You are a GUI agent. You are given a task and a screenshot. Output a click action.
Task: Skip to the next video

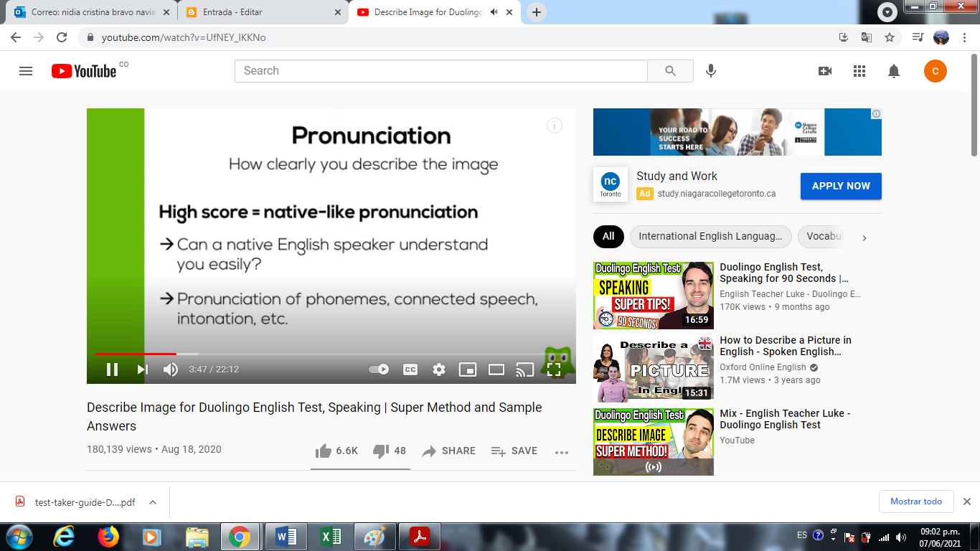click(142, 369)
